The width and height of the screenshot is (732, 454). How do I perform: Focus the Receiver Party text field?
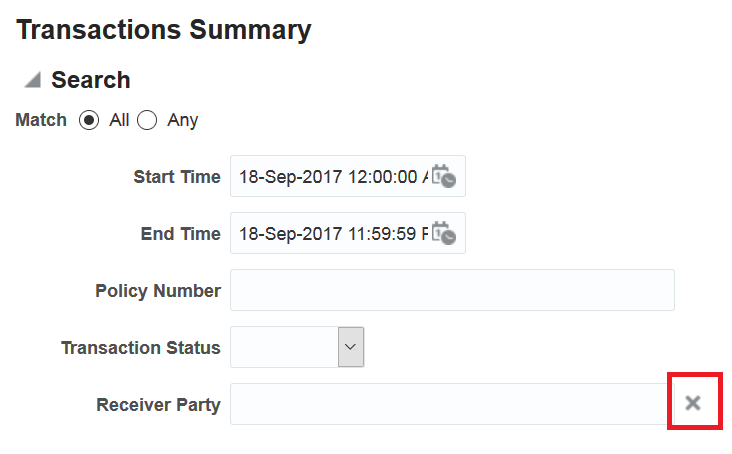coord(447,404)
